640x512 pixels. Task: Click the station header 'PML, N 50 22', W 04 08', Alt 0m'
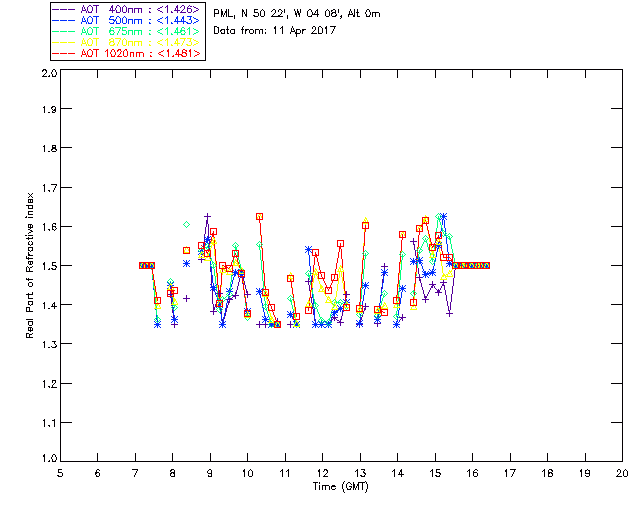tap(297, 14)
